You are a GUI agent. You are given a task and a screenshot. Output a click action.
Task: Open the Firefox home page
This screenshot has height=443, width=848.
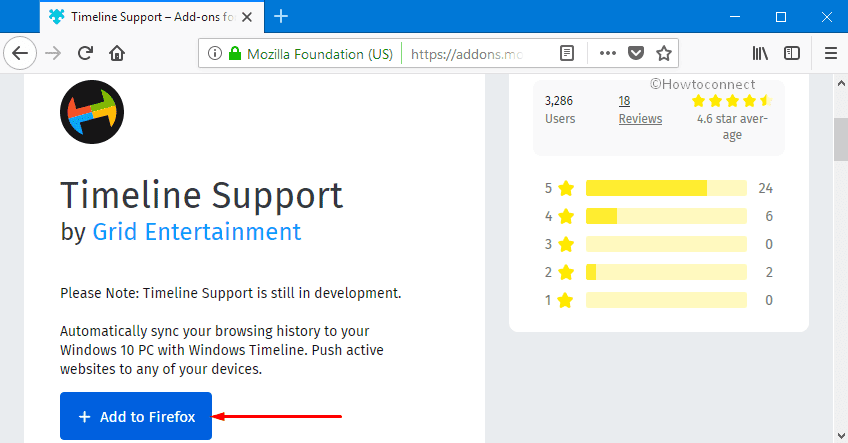[x=117, y=53]
